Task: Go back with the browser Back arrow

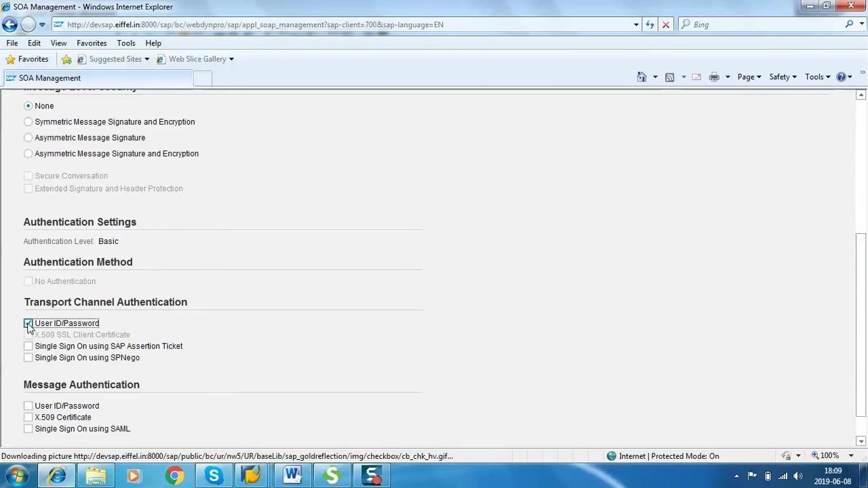Action: pyautogui.click(x=9, y=24)
